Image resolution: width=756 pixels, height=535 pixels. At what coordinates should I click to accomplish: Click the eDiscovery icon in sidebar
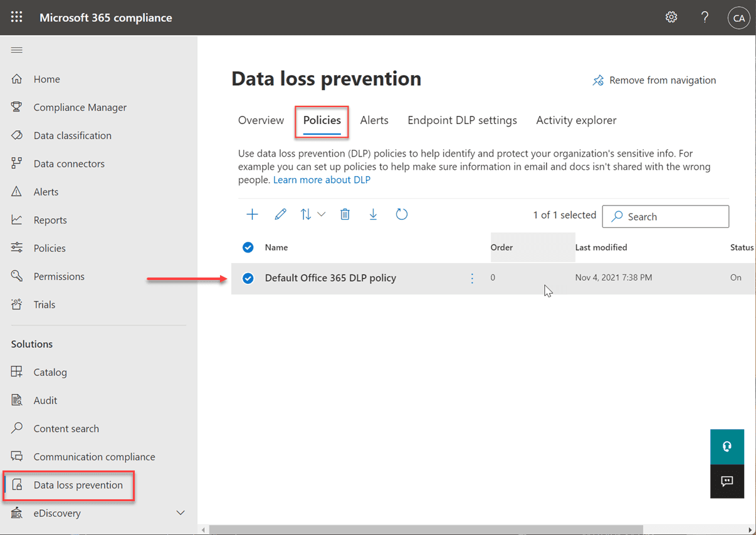(17, 513)
